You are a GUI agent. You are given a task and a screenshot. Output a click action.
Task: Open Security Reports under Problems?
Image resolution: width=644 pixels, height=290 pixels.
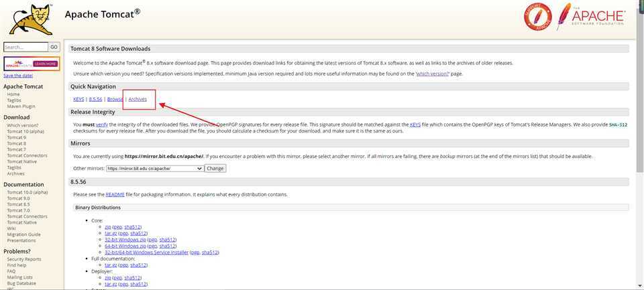pos(24,259)
